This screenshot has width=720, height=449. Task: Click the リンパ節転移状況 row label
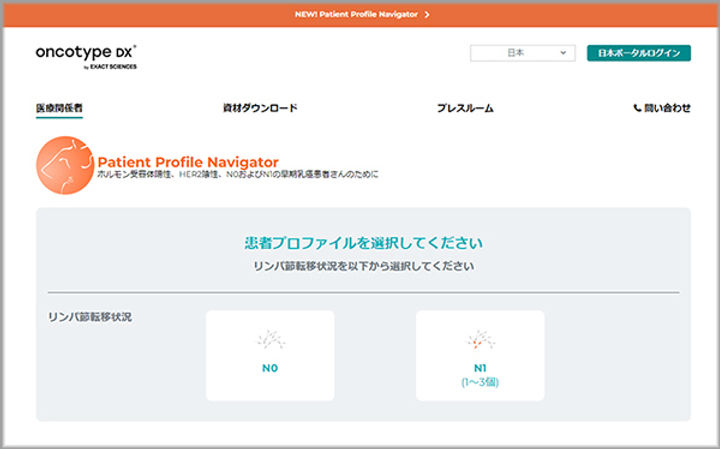tap(90, 317)
